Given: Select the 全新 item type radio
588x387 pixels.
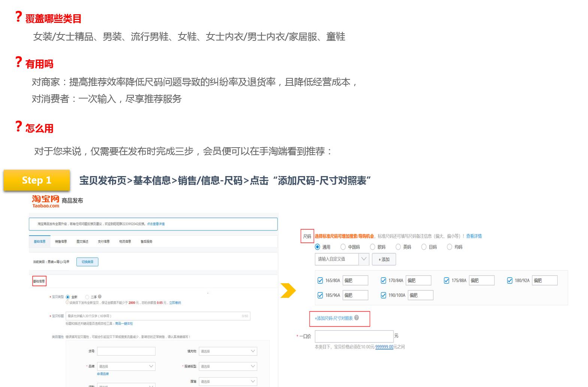Looking at the screenshot, I should [x=68, y=297].
